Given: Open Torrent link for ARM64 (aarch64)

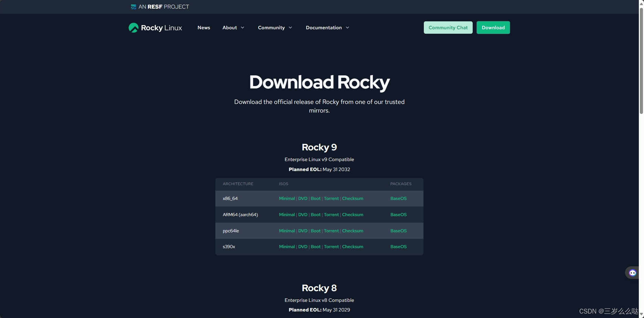Looking at the screenshot, I should 331,215.
